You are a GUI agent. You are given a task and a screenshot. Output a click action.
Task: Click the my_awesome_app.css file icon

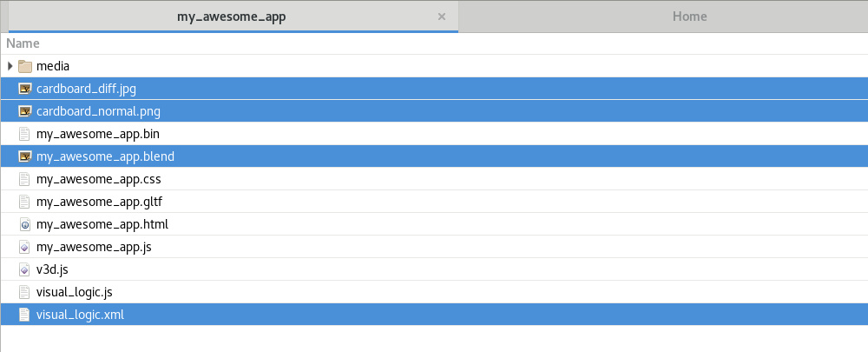tap(25, 179)
